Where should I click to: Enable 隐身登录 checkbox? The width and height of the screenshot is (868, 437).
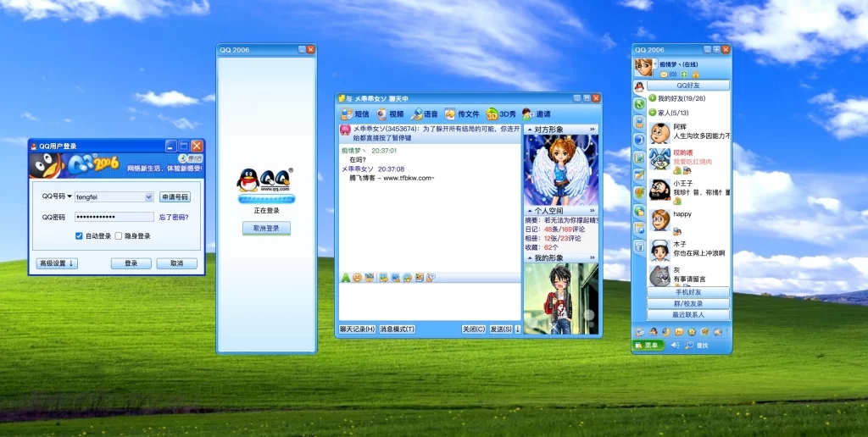point(119,235)
